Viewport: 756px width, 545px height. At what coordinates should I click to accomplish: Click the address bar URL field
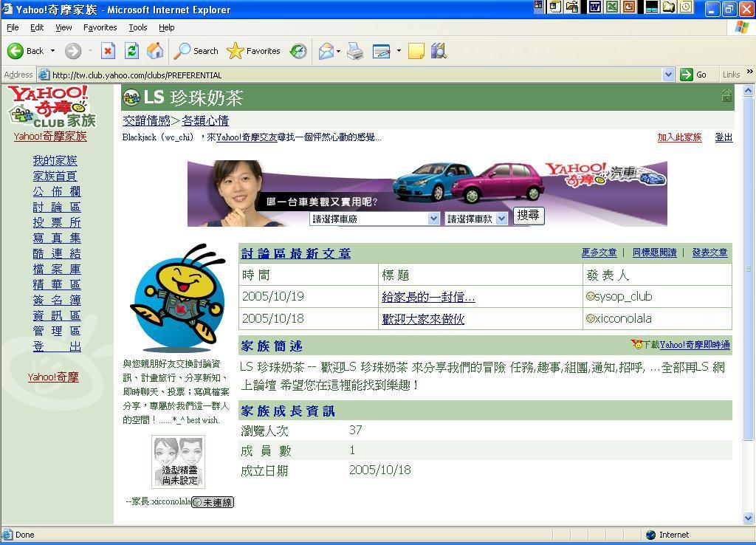click(357, 75)
